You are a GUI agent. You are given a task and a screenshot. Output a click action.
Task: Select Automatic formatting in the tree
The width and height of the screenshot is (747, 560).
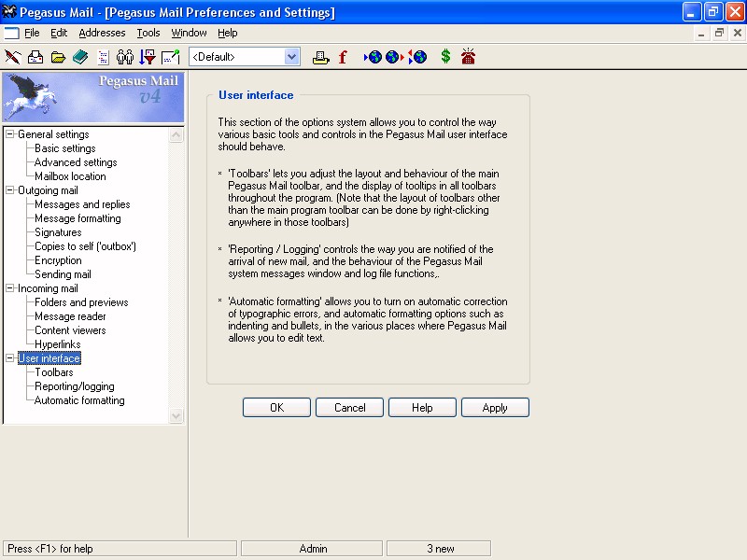tap(79, 400)
